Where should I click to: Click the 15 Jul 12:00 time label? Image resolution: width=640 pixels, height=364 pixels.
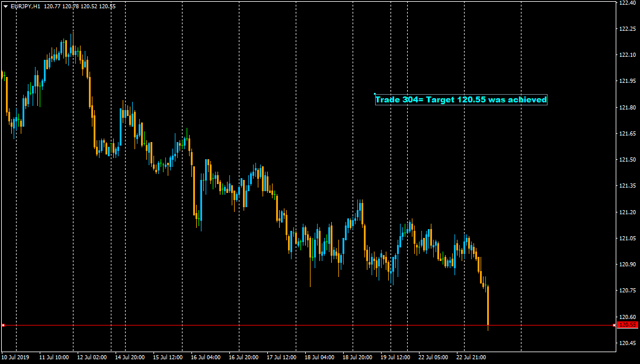tap(168, 357)
